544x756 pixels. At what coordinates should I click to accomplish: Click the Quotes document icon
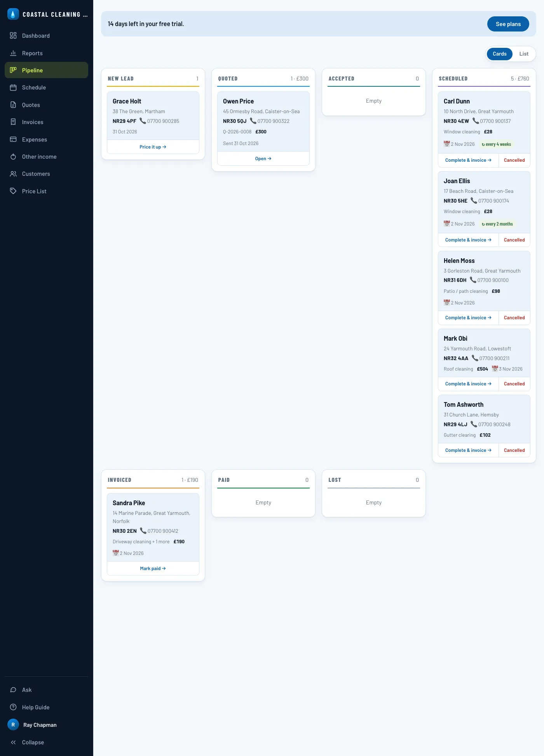(x=13, y=105)
